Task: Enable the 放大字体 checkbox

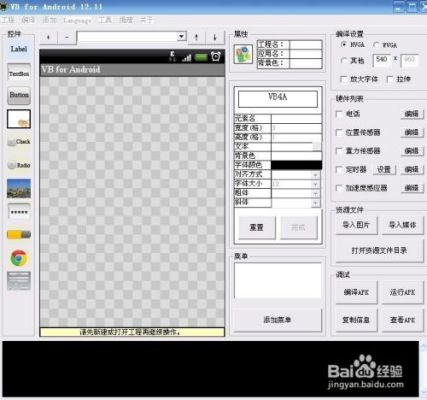Action: point(343,79)
